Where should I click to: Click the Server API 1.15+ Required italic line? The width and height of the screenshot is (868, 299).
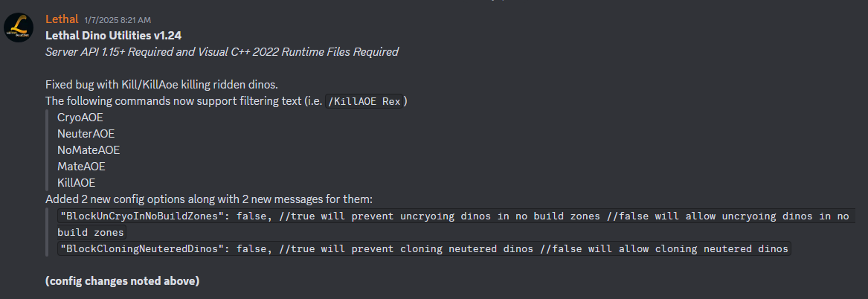[x=222, y=51]
